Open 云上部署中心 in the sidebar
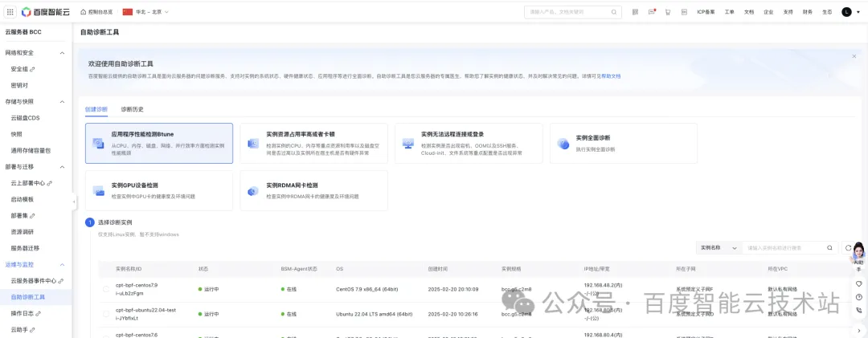The width and height of the screenshot is (868, 338). (x=31, y=183)
